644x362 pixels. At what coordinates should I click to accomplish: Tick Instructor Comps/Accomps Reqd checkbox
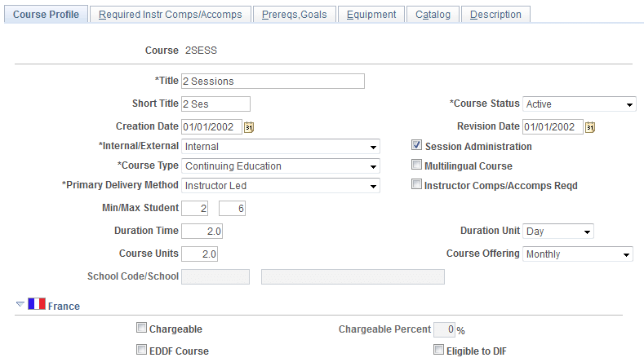416,184
